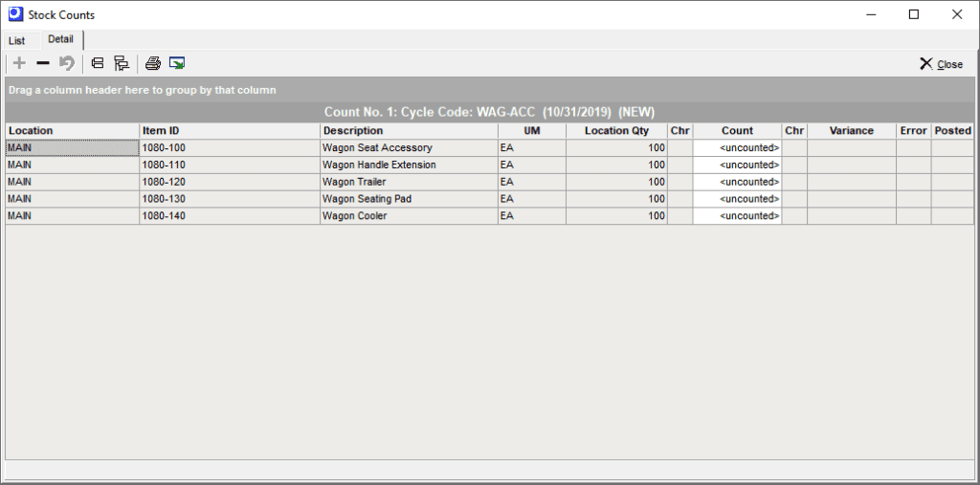Click the Description column header
Viewport: 980px width, 485px height.
click(x=409, y=131)
